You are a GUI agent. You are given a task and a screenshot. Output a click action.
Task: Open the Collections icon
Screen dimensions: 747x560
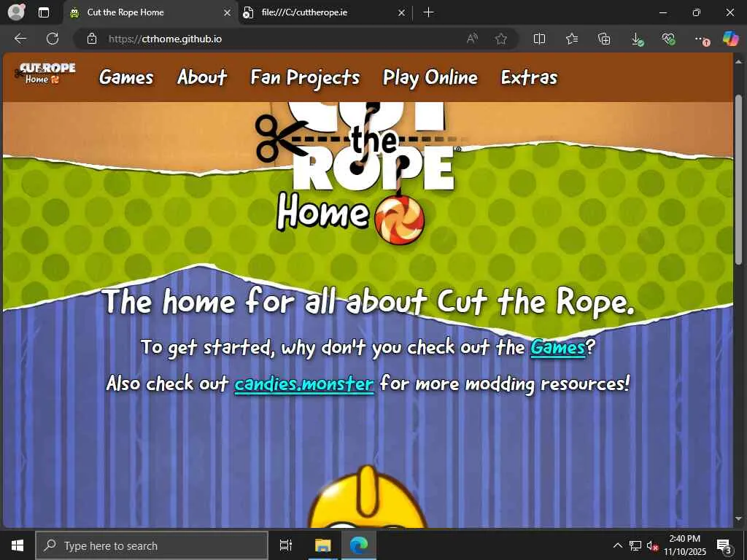(604, 39)
